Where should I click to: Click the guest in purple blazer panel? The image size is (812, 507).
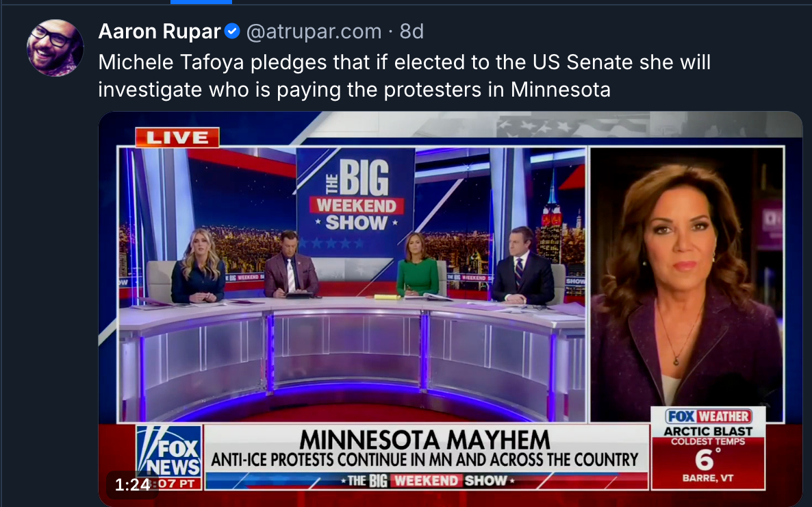[687, 284]
